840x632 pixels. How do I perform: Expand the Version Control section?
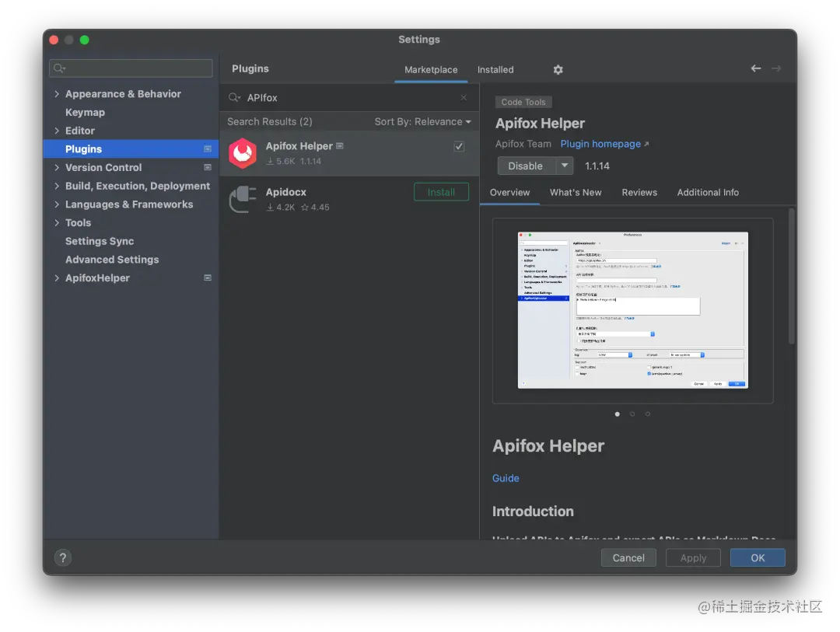click(x=57, y=167)
